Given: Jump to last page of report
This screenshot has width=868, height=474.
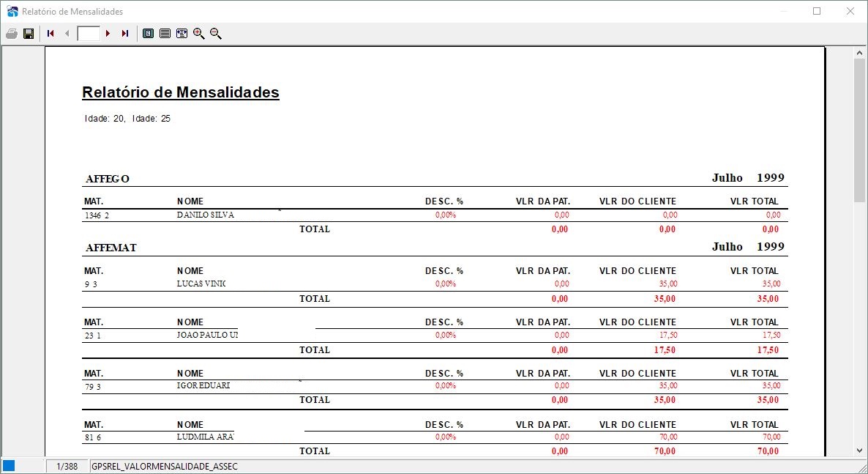Looking at the screenshot, I should coord(125,34).
